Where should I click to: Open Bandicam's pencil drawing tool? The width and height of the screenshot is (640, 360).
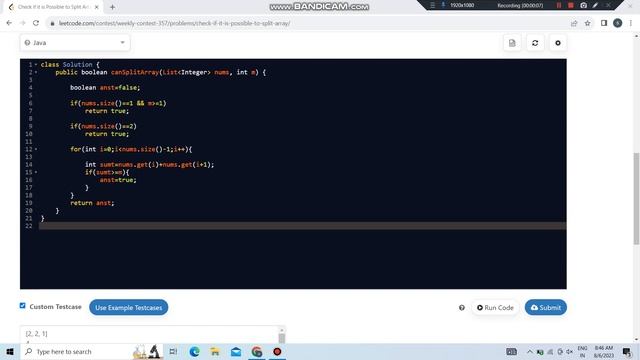[x=595, y=5]
